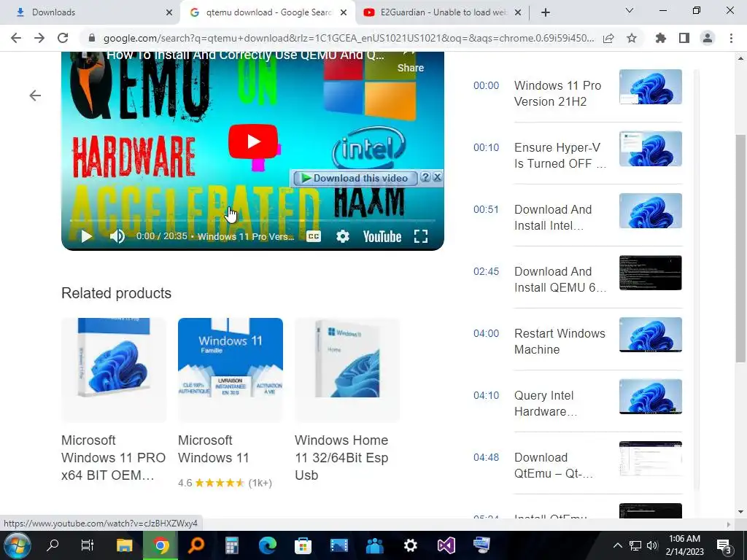Viewport: 747px width, 560px height.
Task: Click Chrome icon on the taskbar
Action: [160, 545]
